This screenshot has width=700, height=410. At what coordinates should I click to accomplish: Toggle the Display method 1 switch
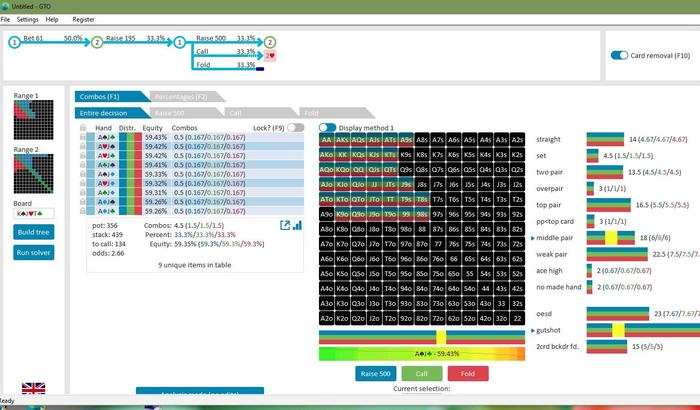click(327, 128)
